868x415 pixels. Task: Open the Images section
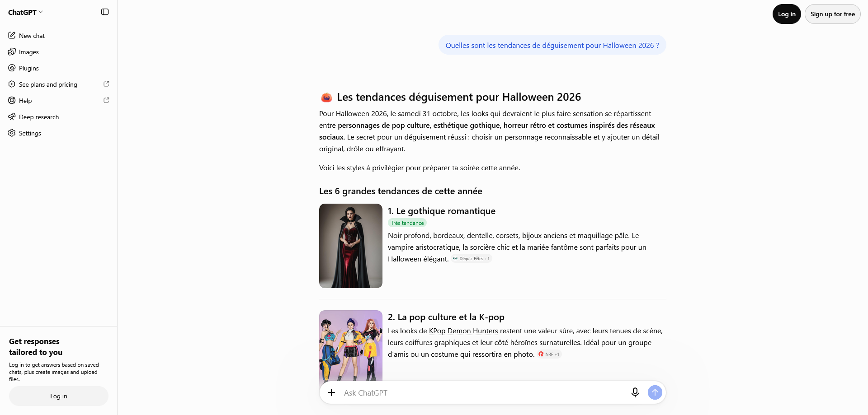click(x=59, y=52)
